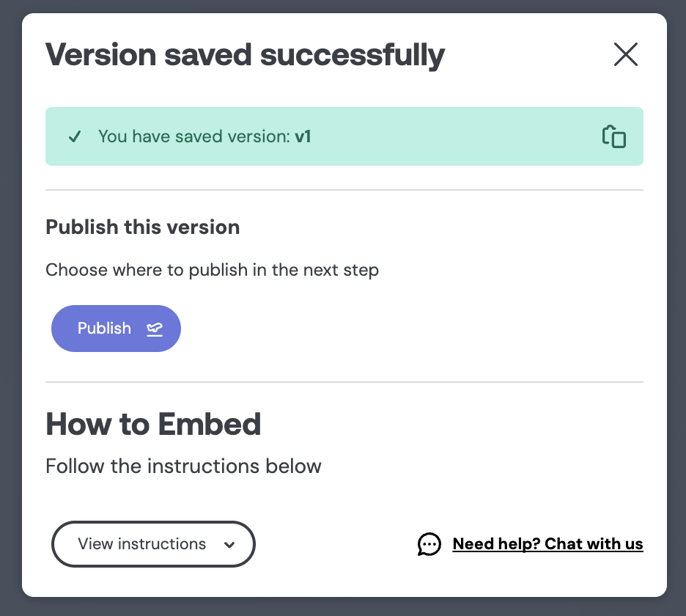Click the 'Publish this version' heading
Image resolution: width=686 pixels, height=616 pixels.
click(143, 227)
